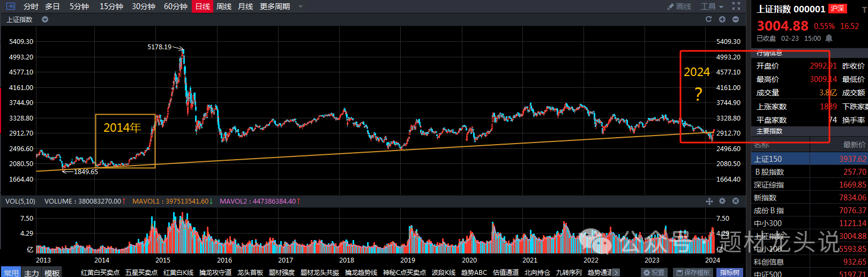This screenshot has width=868, height=277.
Task: Close the VOL indicator panel
Action: coord(736,201)
